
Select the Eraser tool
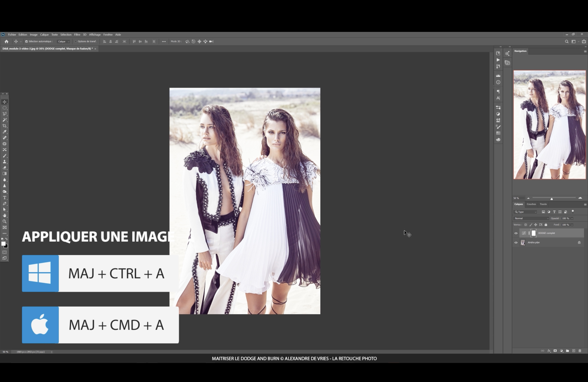(5, 168)
